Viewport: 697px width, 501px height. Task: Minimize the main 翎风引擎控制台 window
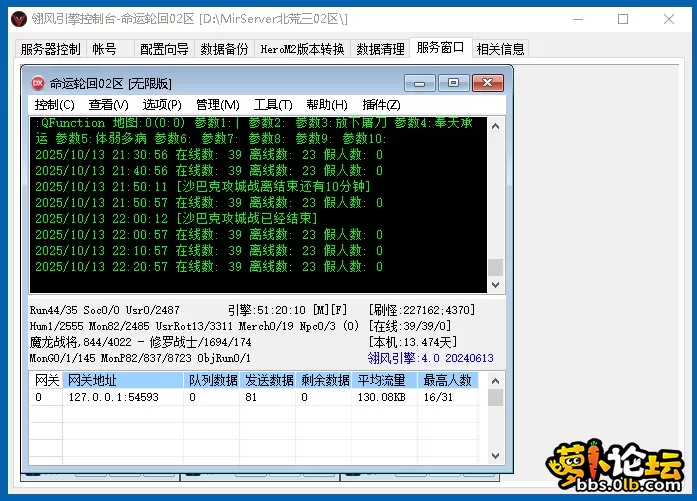(x=577, y=19)
